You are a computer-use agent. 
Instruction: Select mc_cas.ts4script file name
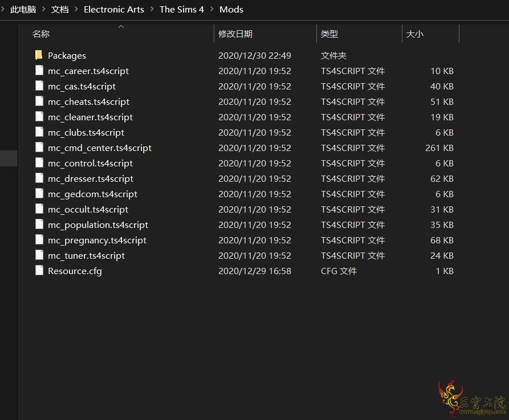[82, 87]
